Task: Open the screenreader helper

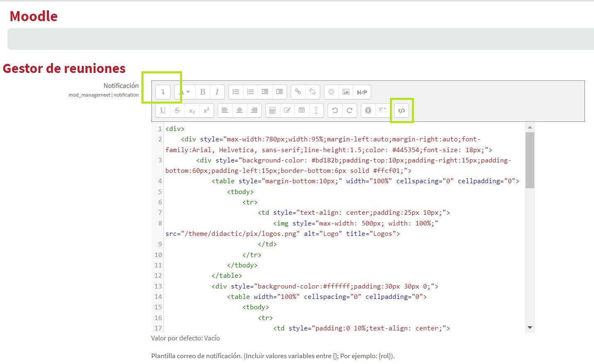Action: [x=382, y=110]
